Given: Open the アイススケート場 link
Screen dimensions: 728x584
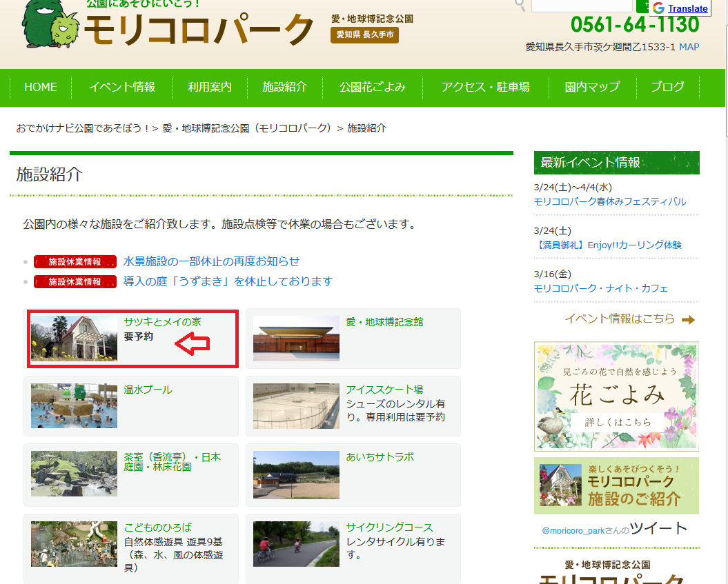Looking at the screenshot, I should tap(384, 390).
